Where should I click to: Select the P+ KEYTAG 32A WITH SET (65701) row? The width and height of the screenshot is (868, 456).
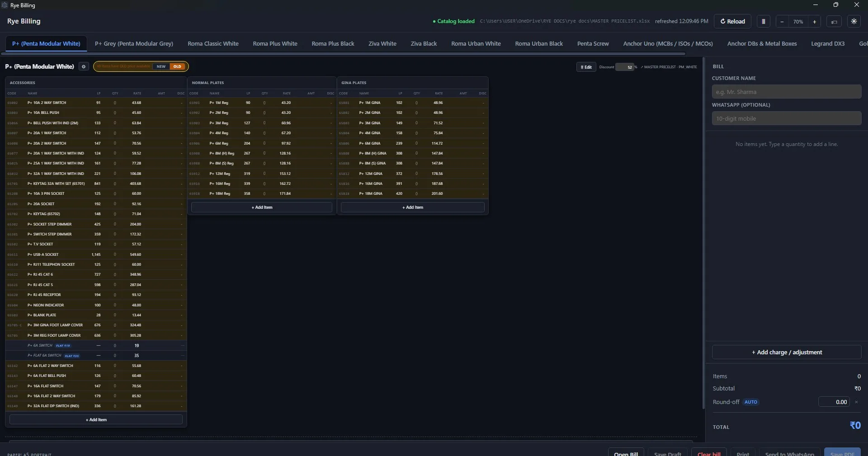point(96,183)
